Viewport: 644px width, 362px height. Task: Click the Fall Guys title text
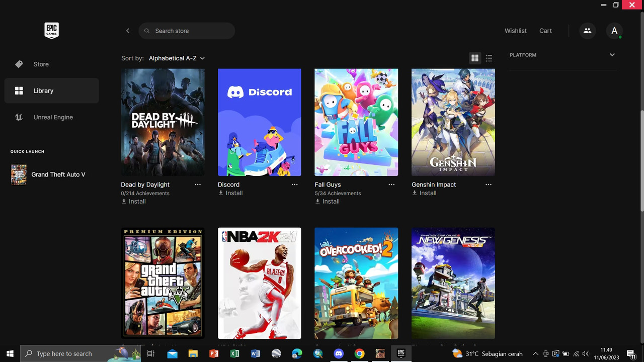(x=328, y=185)
